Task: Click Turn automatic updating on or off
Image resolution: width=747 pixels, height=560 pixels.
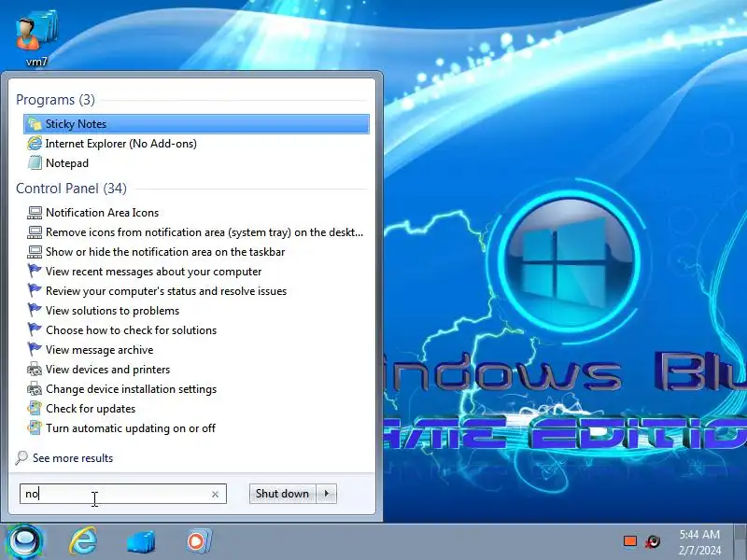Action: pyautogui.click(x=196, y=427)
